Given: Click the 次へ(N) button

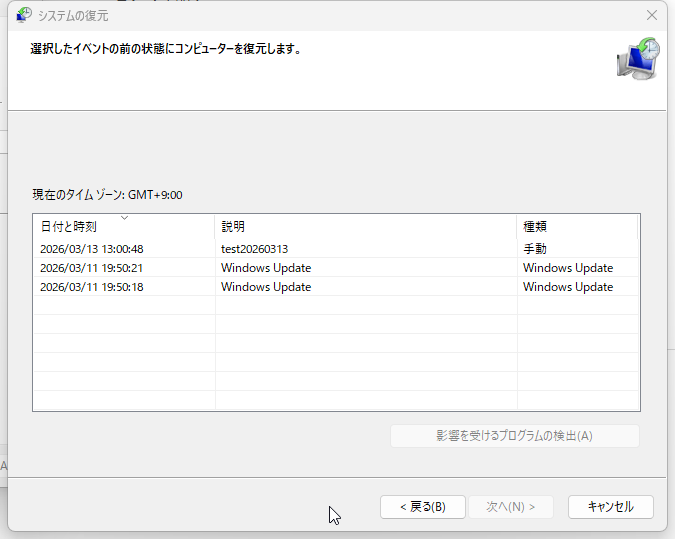Looking at the screenshot, I should (511, 507).
